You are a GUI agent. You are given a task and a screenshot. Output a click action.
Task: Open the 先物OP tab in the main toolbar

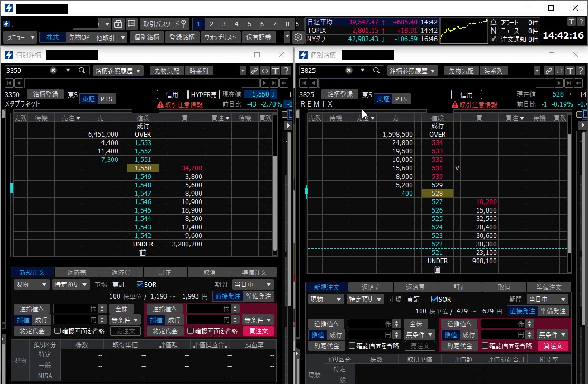coord(79,37)
